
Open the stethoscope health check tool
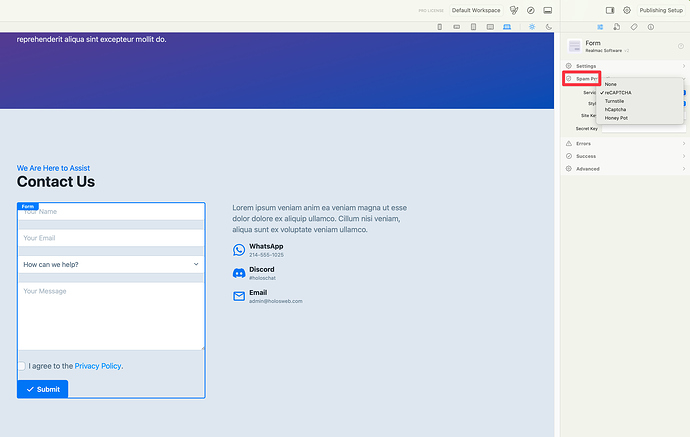pos(514,10)
